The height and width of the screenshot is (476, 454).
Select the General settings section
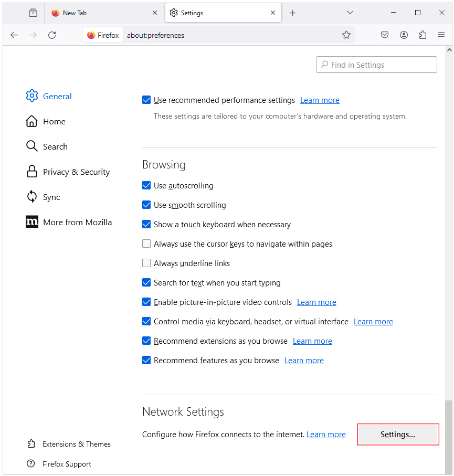point(57,96)
